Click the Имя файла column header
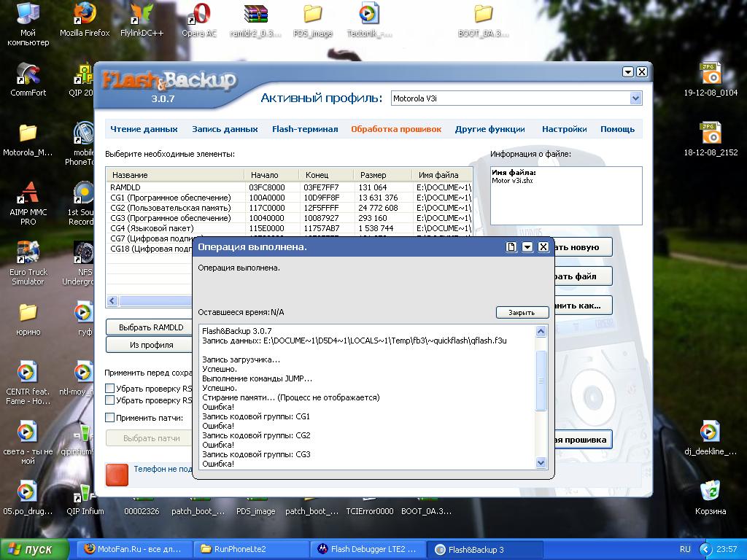The height and width of the screenshot is (560, 747). [x=441, y=175]
